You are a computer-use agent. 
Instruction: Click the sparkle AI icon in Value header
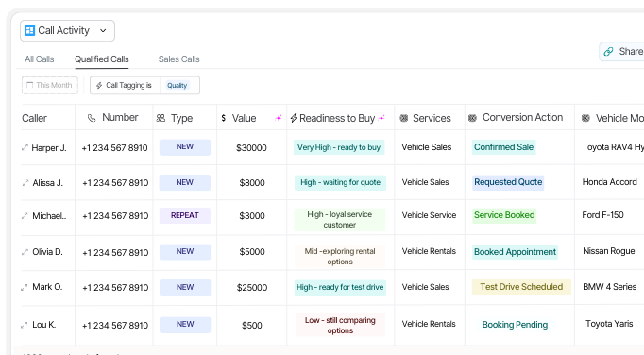click(278, 118)
